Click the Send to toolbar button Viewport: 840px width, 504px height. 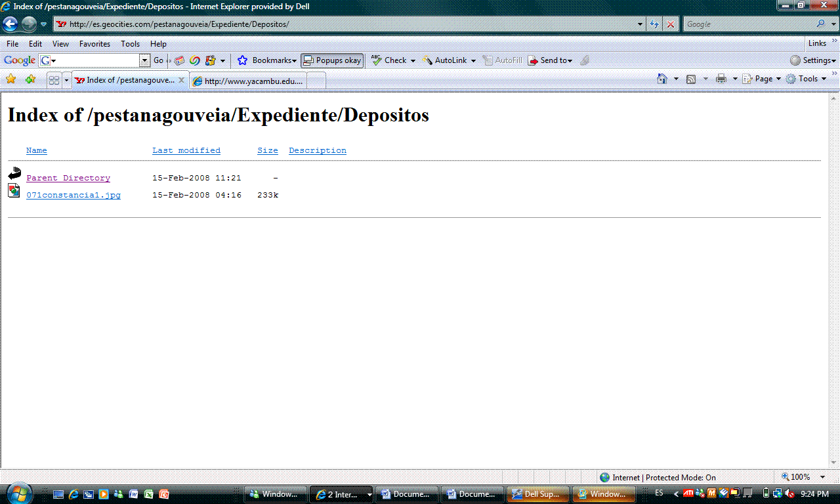550,60
